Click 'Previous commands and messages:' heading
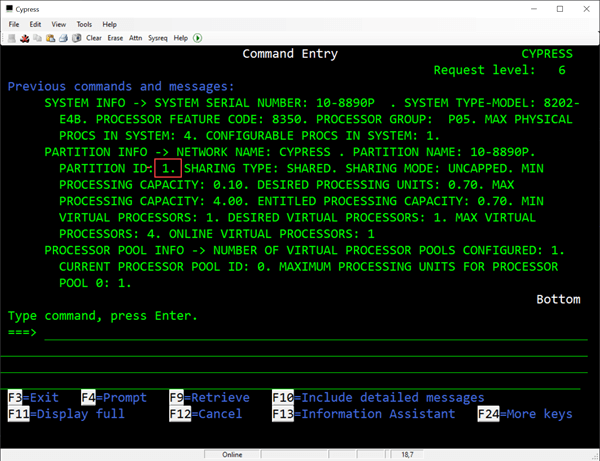The width and height of the screenshot is (600, 461). (x=121, y=86)
